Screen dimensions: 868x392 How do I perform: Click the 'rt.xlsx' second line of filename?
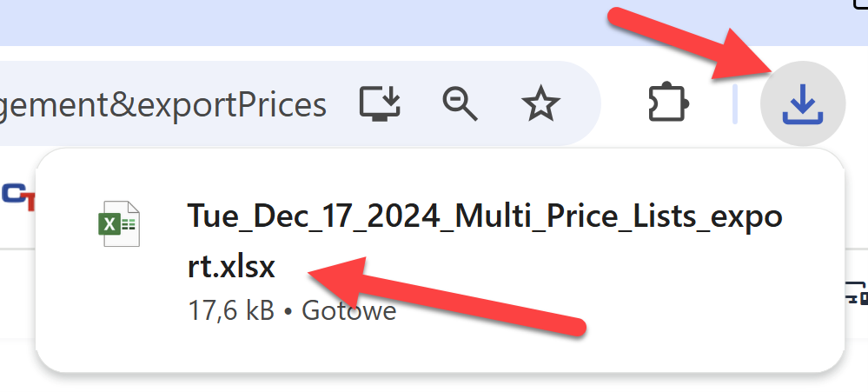tap(231, 268)
